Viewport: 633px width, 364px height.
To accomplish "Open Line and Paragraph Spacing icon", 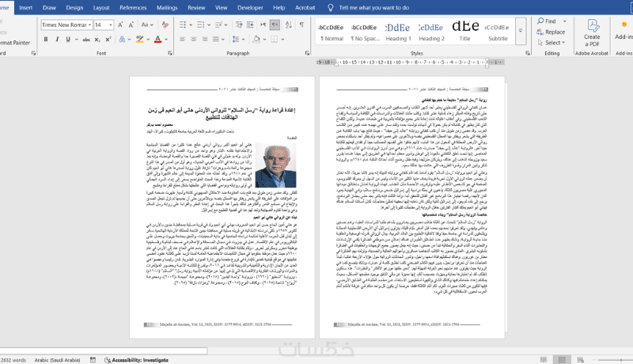I will [x=236, y=39].
